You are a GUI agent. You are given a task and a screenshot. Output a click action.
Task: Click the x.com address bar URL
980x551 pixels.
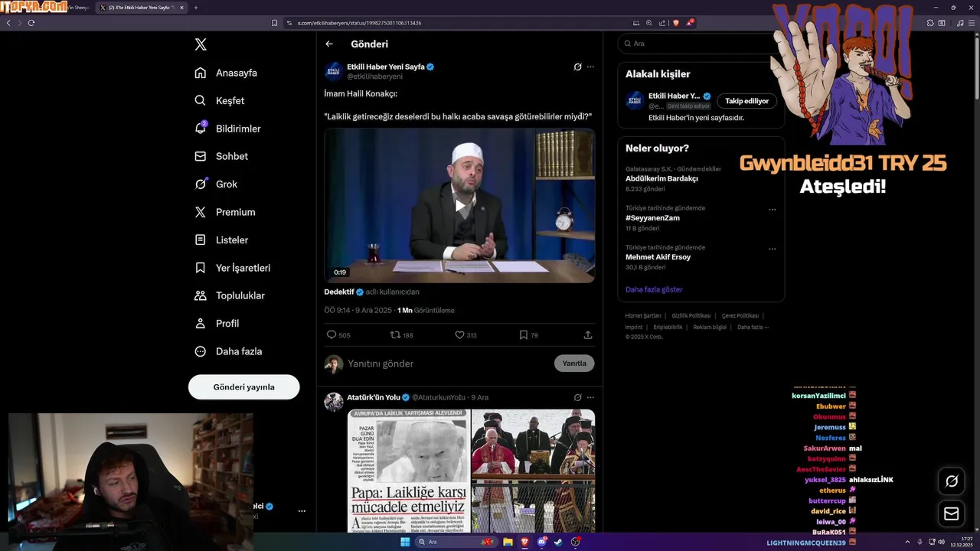[359, 23]
